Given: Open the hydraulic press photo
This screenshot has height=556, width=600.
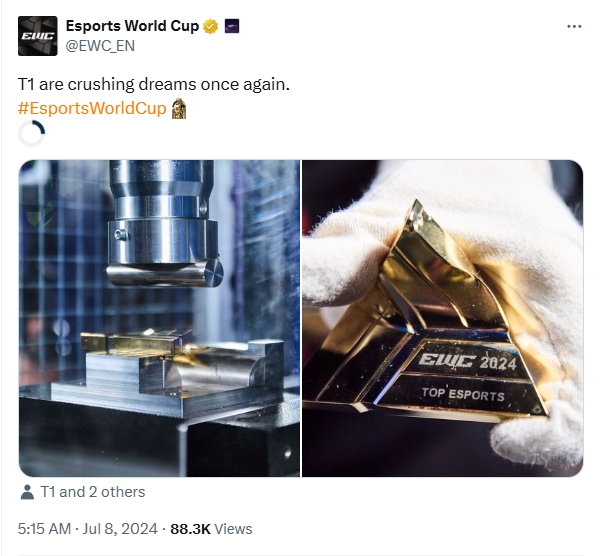Looking at the screenshot, I should pyautogui.click(x=159, y=318).
